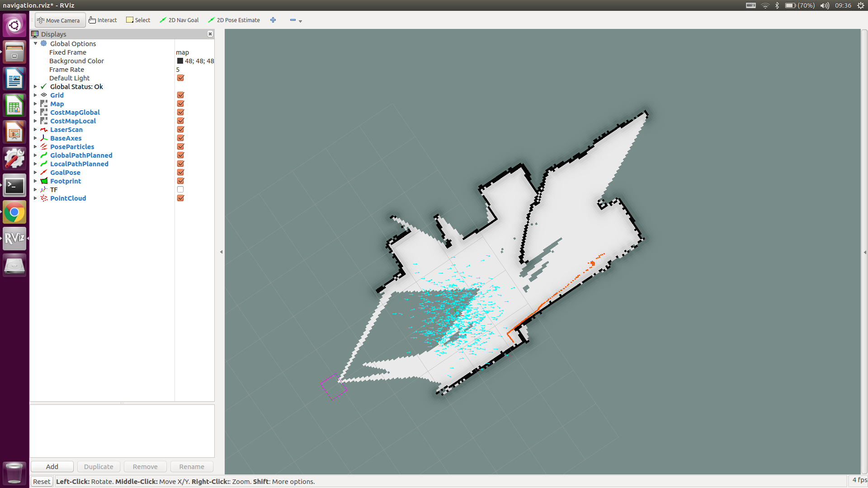Click the Global Status checkmark icon

(44, 86)
